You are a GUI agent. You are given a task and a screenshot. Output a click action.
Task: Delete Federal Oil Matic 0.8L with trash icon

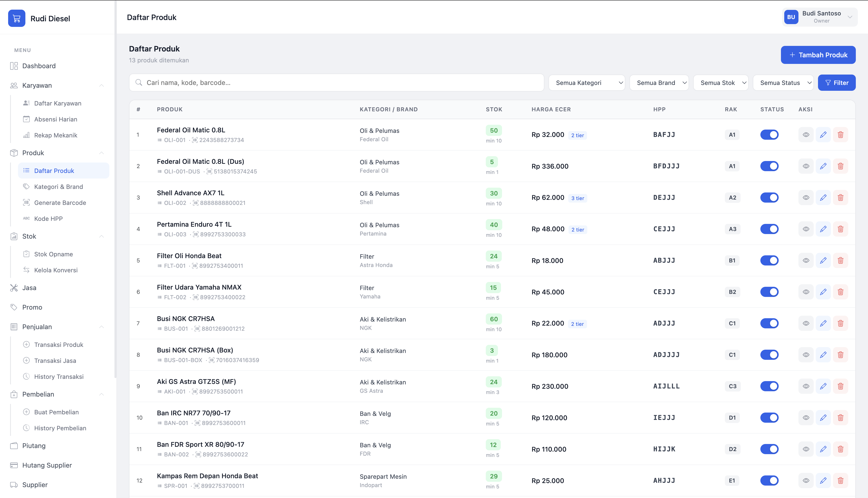click(x=841, y=135)
